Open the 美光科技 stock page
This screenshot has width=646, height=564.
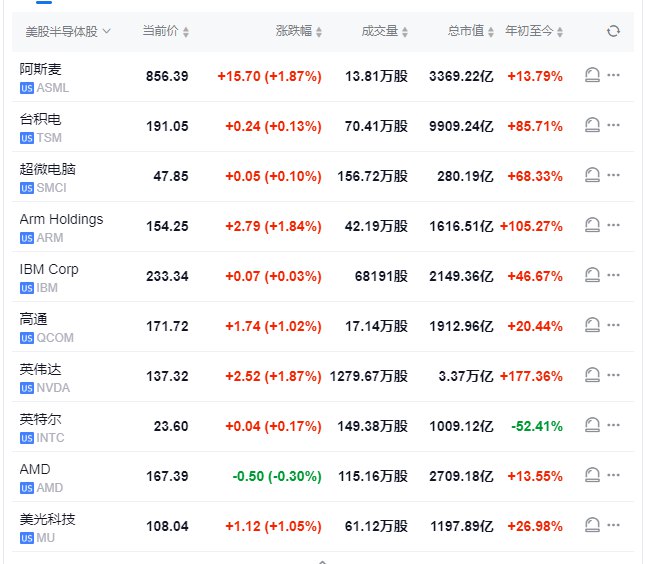click(x=48, y=519)
